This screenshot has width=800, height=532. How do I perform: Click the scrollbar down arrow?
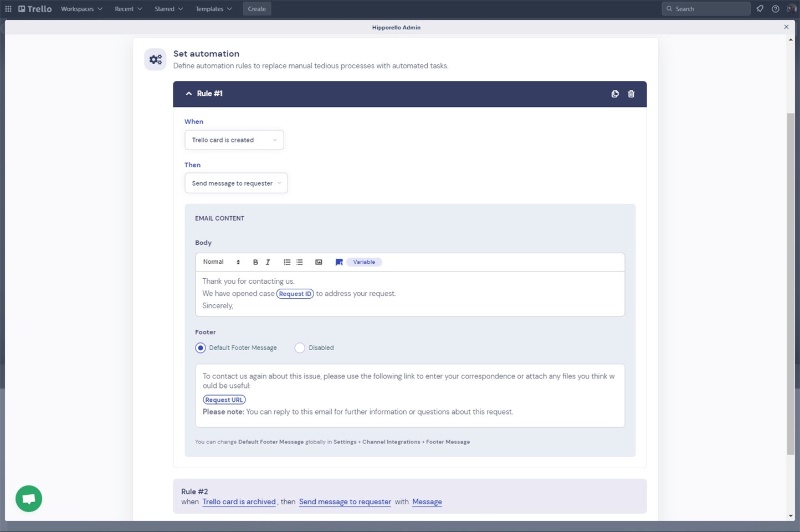coord(791,516)
